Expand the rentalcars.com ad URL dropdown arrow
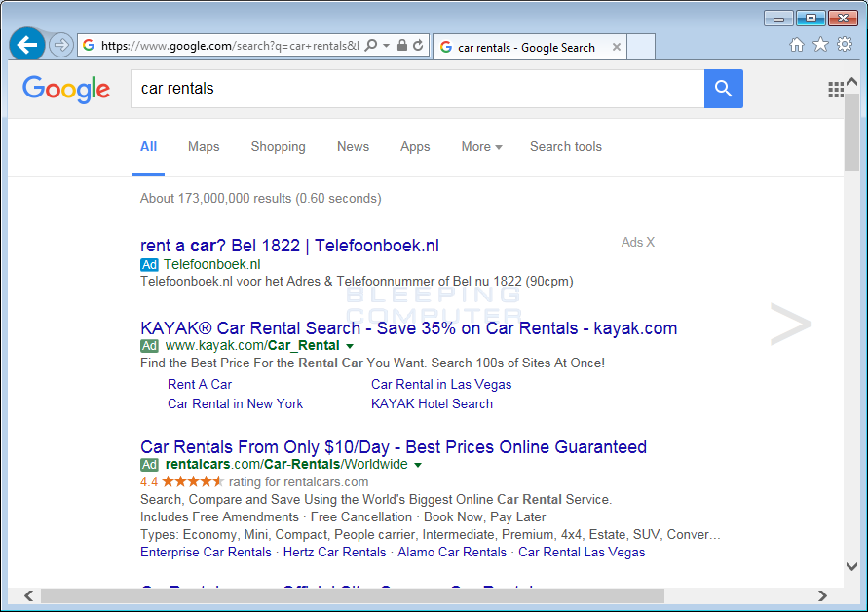The height and width of the screenshot is (612, 868). [418, 465]
